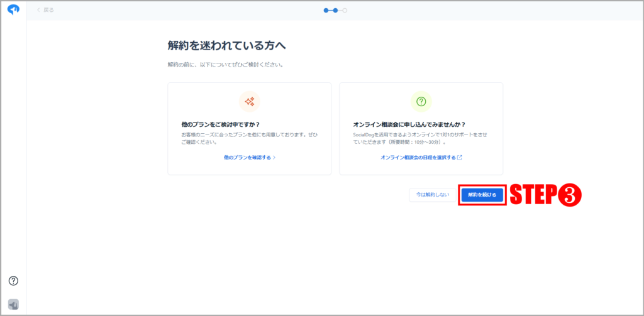Open the account avatar icon at sidebar bottom
Image resolution: width=644 pixels, height=316 pixels.
pos(14,305)
